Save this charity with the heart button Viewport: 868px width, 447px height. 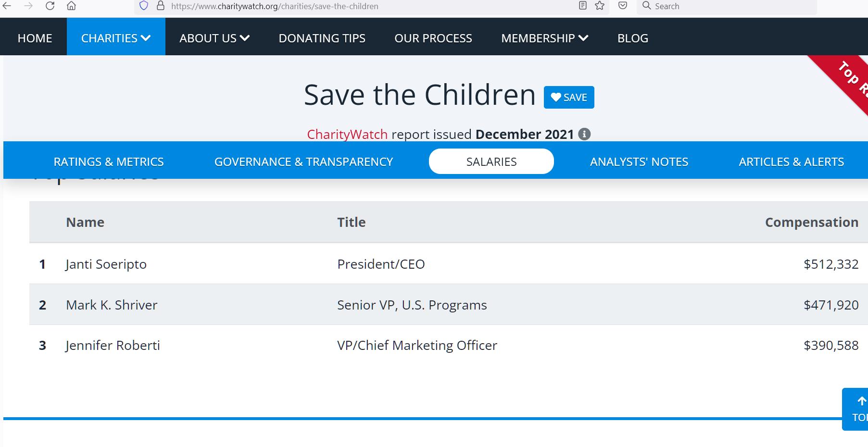(569, 97)
